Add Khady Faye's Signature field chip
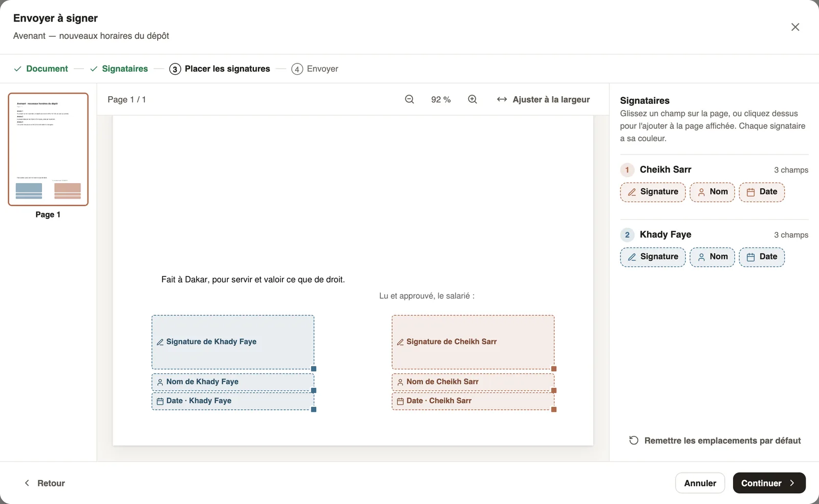The height and width of the screenshot is (504, 819). click(x=653, y=257)
